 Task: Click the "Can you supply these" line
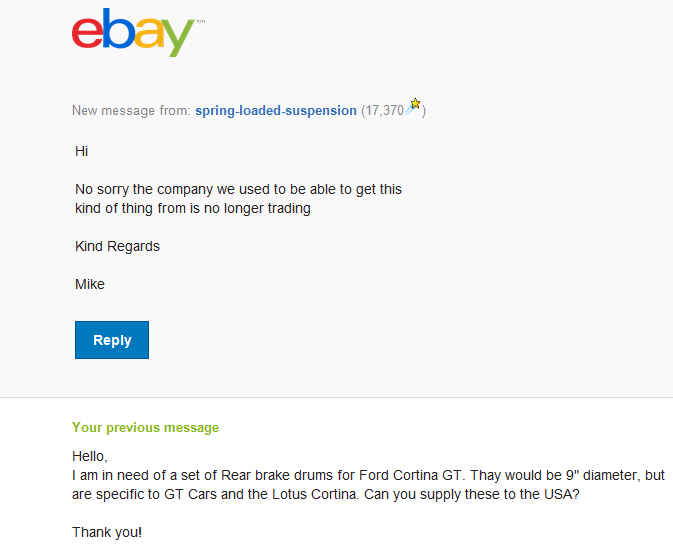point(326,494)
